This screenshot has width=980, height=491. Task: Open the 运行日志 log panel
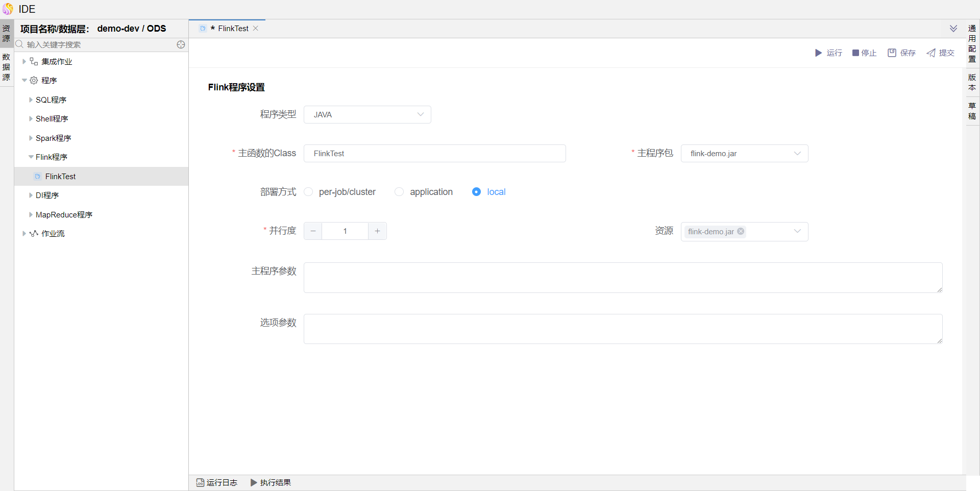[217, 482]
